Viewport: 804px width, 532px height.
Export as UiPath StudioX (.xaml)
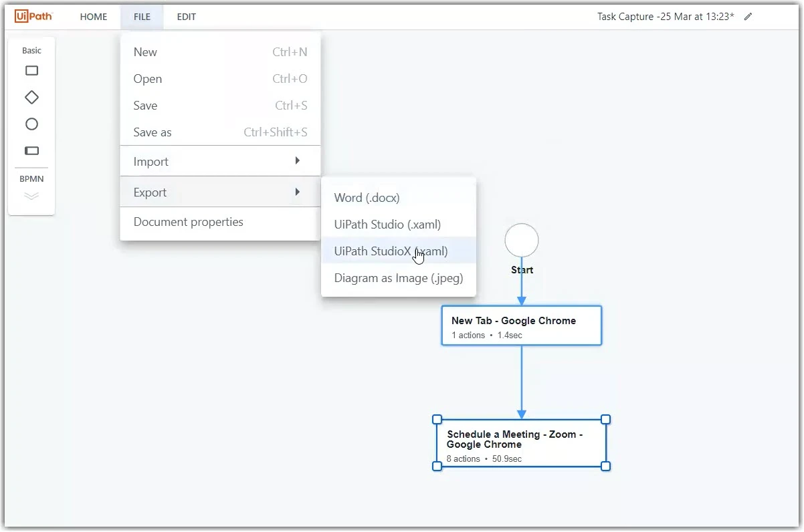click(399, 251)
